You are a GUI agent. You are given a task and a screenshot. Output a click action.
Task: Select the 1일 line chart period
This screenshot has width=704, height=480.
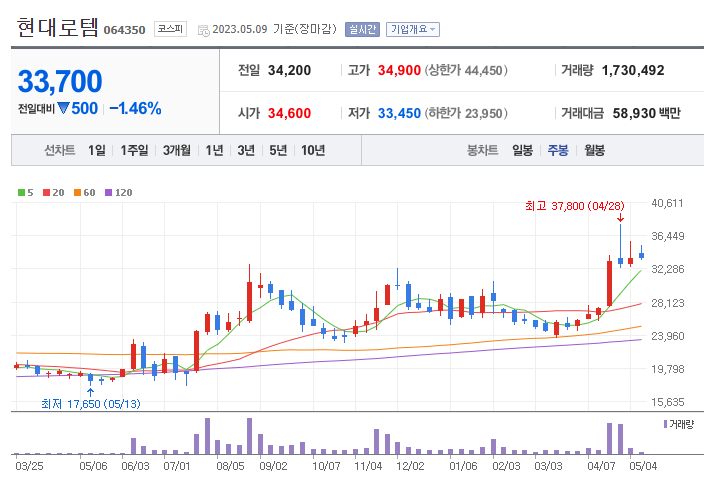tap(97, 150)
